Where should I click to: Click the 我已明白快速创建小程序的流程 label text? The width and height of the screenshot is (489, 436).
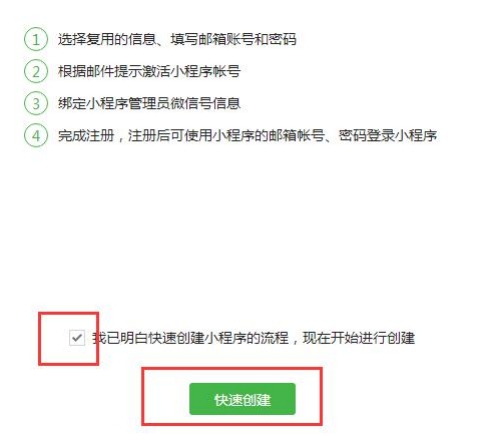point(190,338)
